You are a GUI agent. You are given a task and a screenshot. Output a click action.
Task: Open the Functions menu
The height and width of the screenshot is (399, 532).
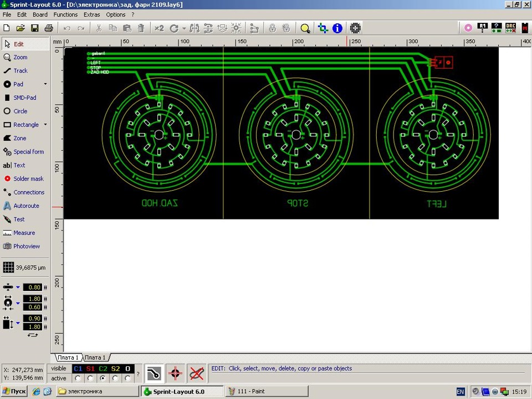coord(65,14)
